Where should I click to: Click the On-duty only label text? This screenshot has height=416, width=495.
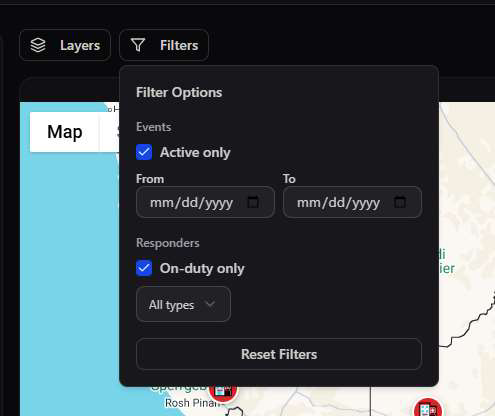[202, 268]
